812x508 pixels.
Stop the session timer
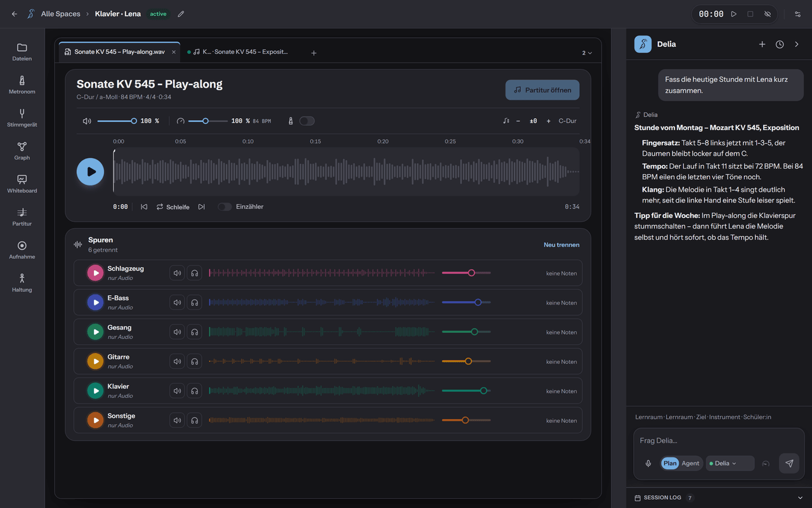750,14
